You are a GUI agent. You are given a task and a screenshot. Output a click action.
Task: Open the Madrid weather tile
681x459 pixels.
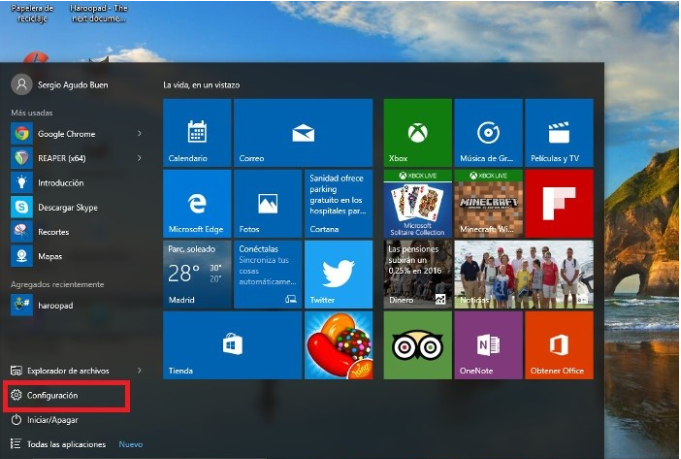[197, 274]
